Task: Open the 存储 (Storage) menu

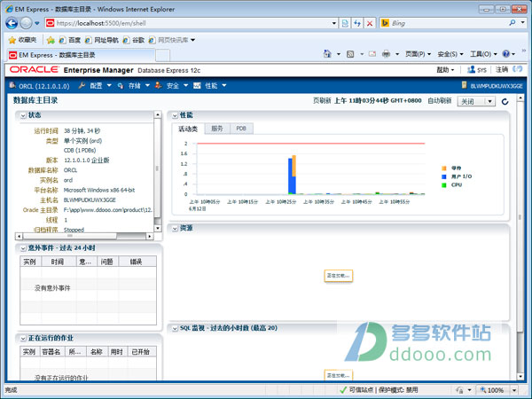Action: point(134,86)
